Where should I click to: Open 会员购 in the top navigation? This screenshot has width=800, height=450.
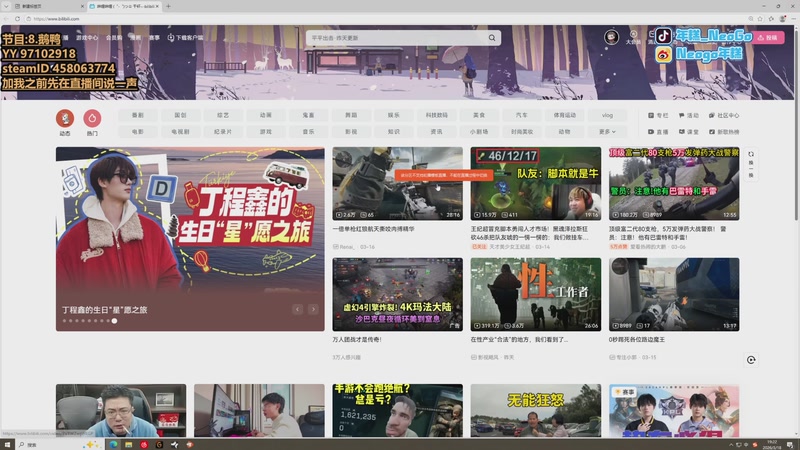(x=114, y=38)
